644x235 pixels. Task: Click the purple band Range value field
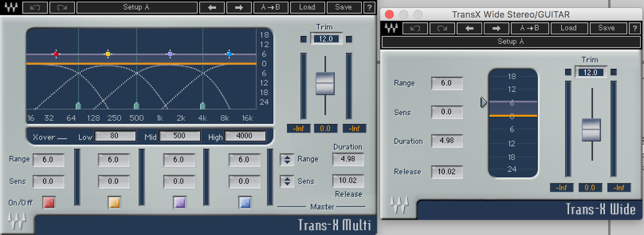179,160
